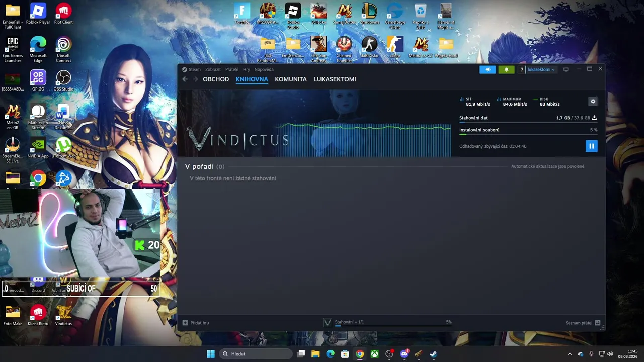Open the KOMUNITA community tab
The height and width of the screenshot is (362, 644).
pos(291,79)
